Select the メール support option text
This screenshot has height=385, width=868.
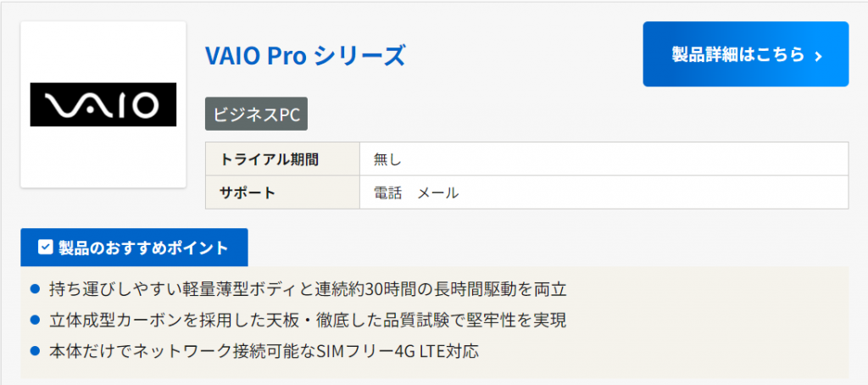click(x=438, y=192)
